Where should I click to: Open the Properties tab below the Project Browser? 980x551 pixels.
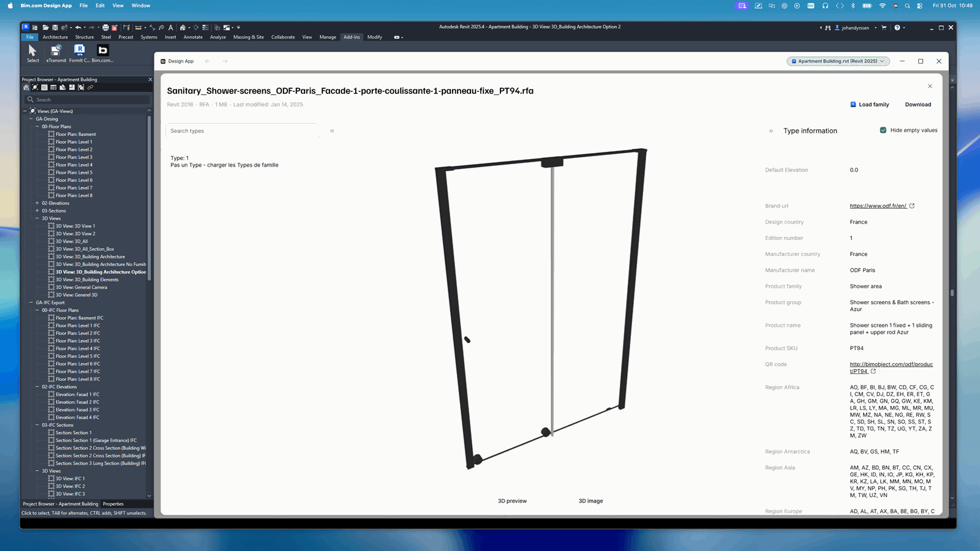point(113,504)
